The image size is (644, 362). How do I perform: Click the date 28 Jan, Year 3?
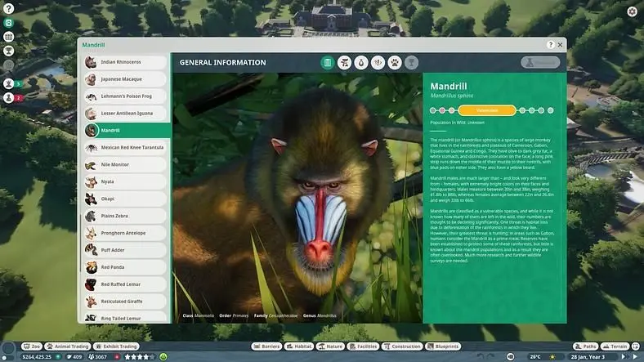[x=588, y=357]
